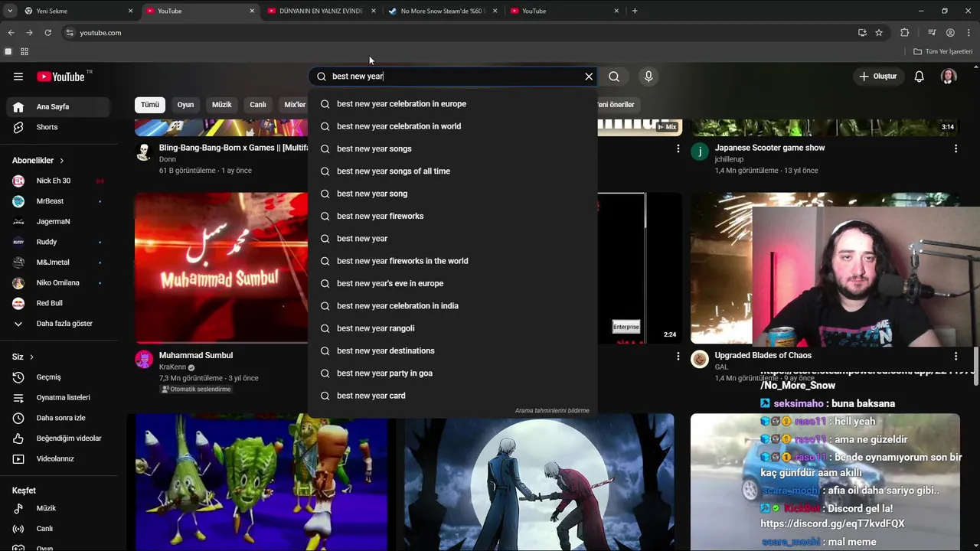Select the Canlı filter chip

coord(258,105)
